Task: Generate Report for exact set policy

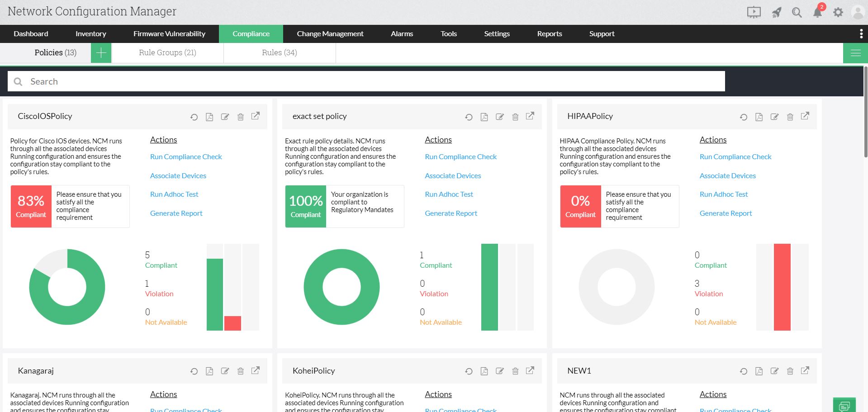Action: (451, 213)
